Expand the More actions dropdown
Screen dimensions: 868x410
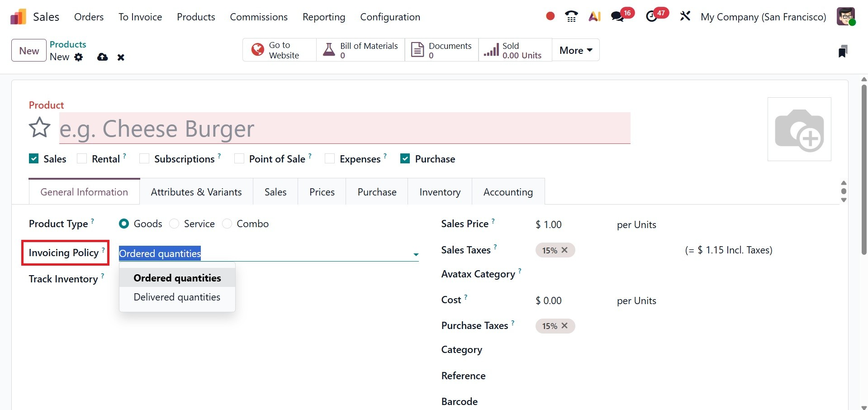pos(575,50)
